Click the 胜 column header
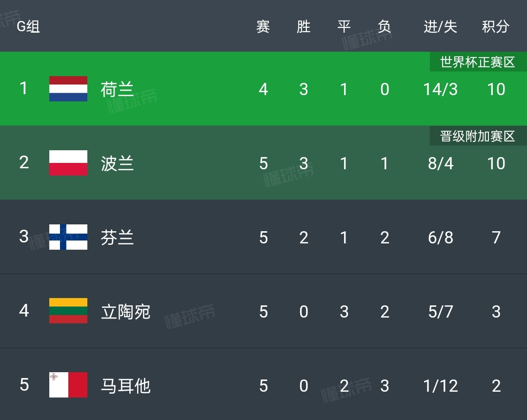The height and width of the screenshot is (420, 527). pos(304,26)
